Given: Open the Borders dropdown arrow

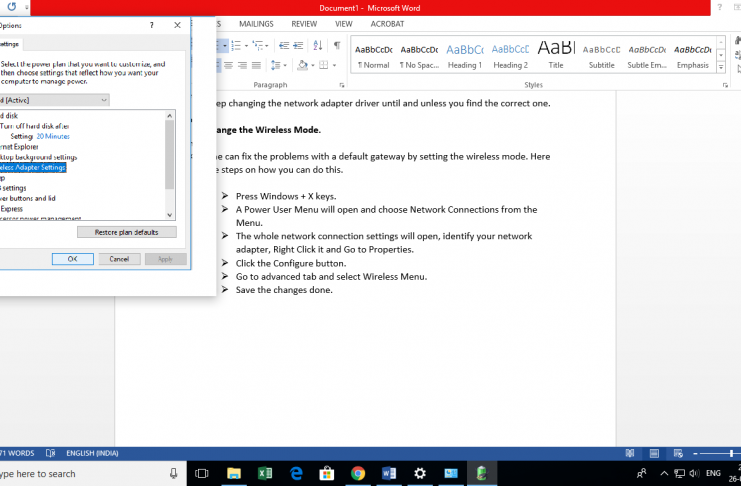Looking at the screenshot, I should [x=334, y=65].
